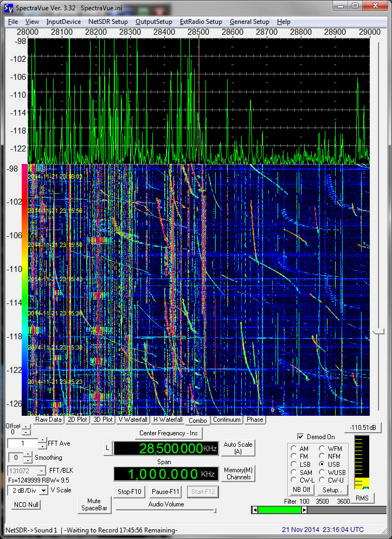Click the Center Frequency - Ins button

(x=169, y=433)
